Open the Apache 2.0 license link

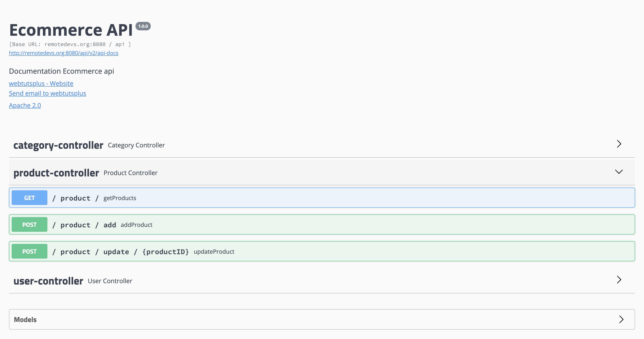pos(24,105)
